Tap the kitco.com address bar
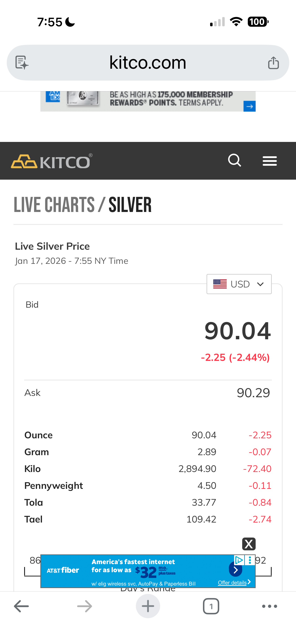The width and height of the screenshot is (296, 644). coord(148,62)
